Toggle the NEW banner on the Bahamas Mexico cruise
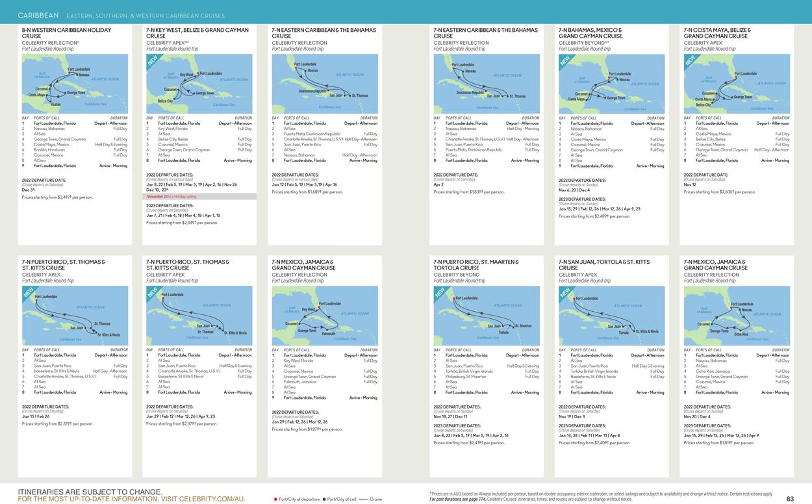The width and height of the screenshot is (812, 504). 563,60
